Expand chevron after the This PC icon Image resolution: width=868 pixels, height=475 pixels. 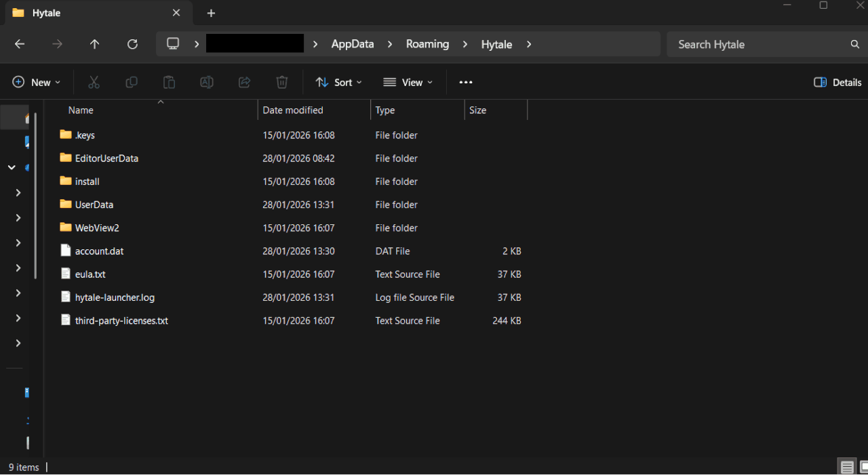(x=197, y=44)
